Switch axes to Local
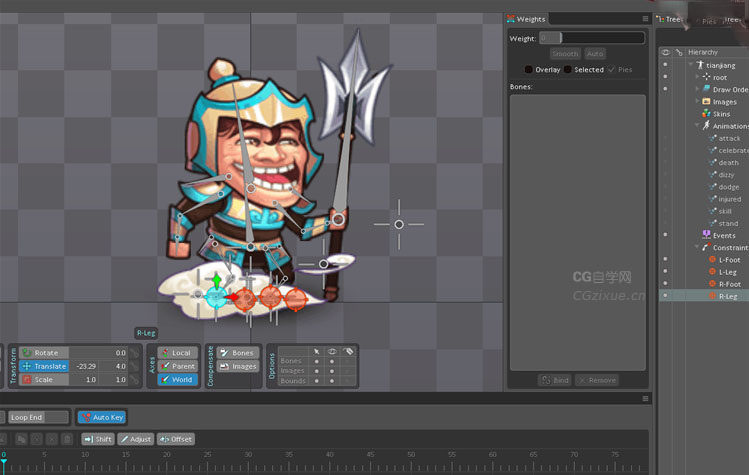The image size is (749, 475). click(x=177, y=353)
